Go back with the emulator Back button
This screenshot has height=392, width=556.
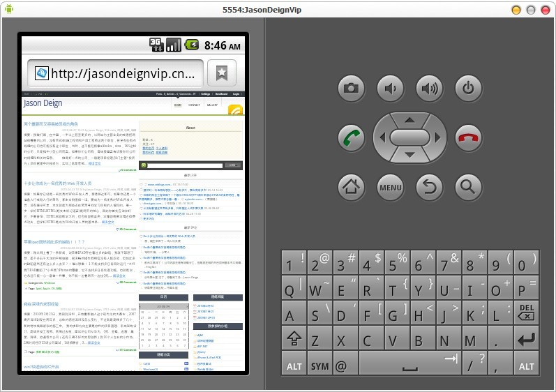(429, 187)
